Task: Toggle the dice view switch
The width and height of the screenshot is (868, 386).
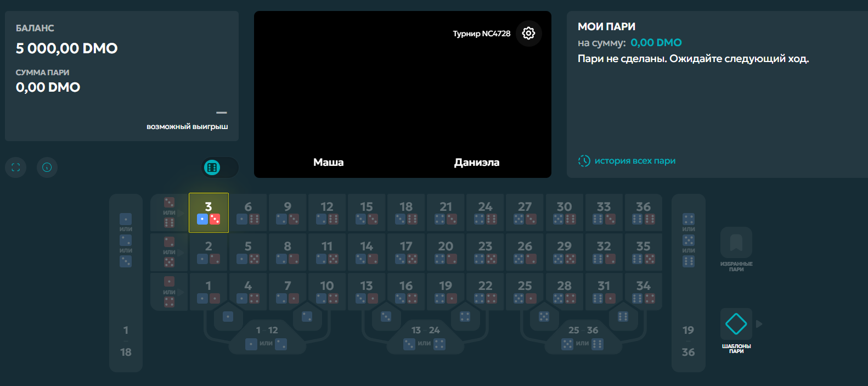Action: pos(220,167)
